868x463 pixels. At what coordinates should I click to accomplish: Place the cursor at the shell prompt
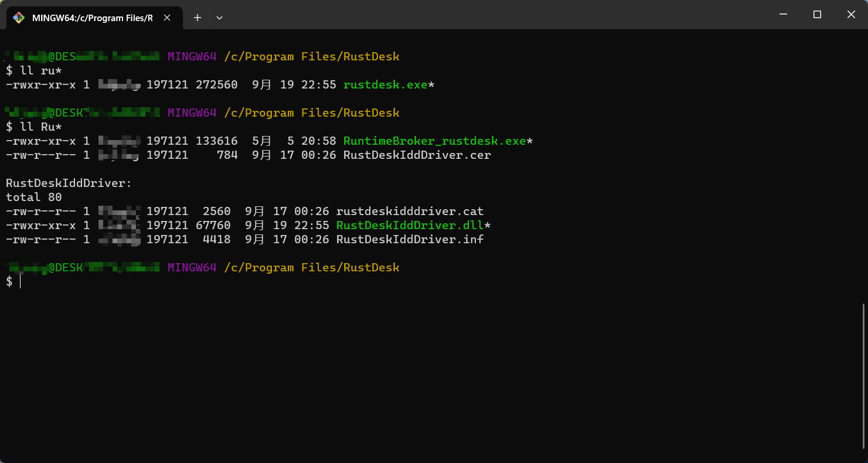[x=19, y=281]
